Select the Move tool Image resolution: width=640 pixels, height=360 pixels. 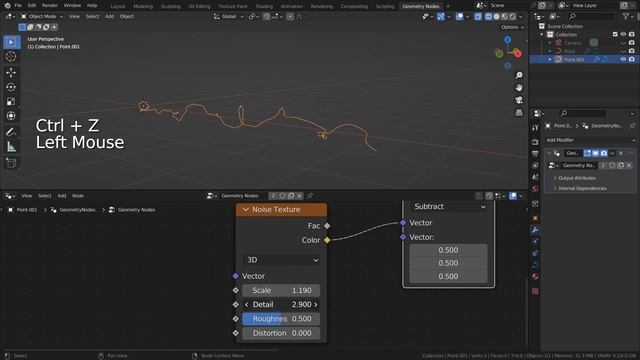11,72
